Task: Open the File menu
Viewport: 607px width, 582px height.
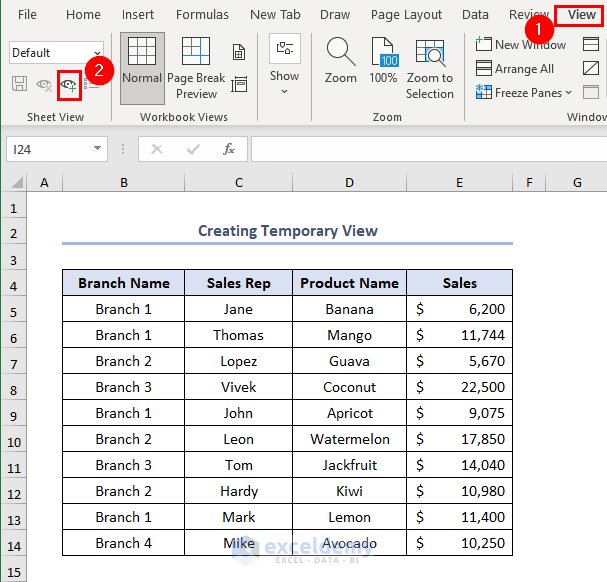Action: tap(27, 15)
